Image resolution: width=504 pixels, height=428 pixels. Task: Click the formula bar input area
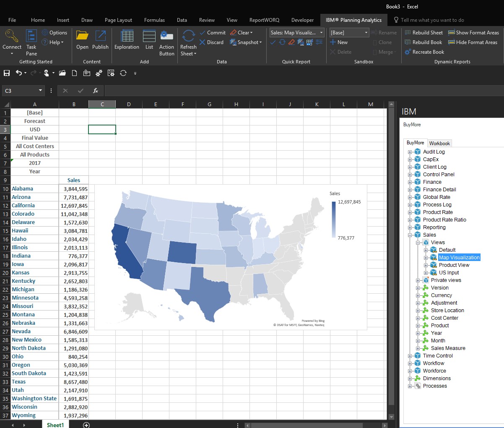[304, 91]
